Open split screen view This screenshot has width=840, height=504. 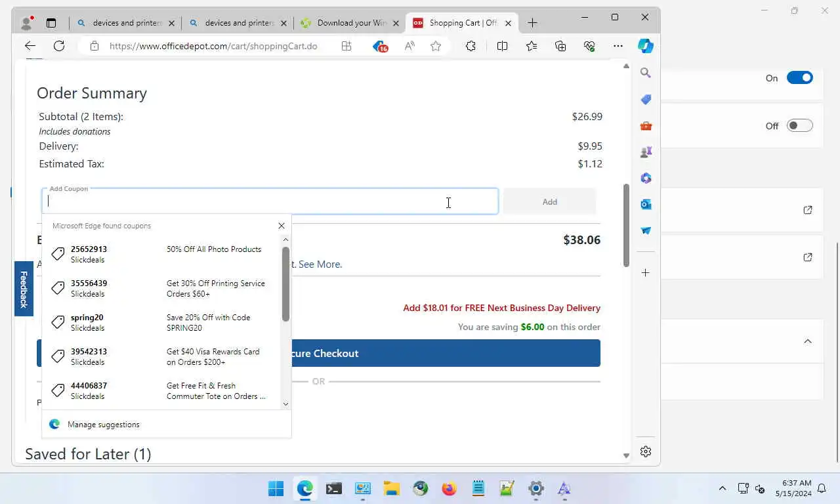pos(502,46)
